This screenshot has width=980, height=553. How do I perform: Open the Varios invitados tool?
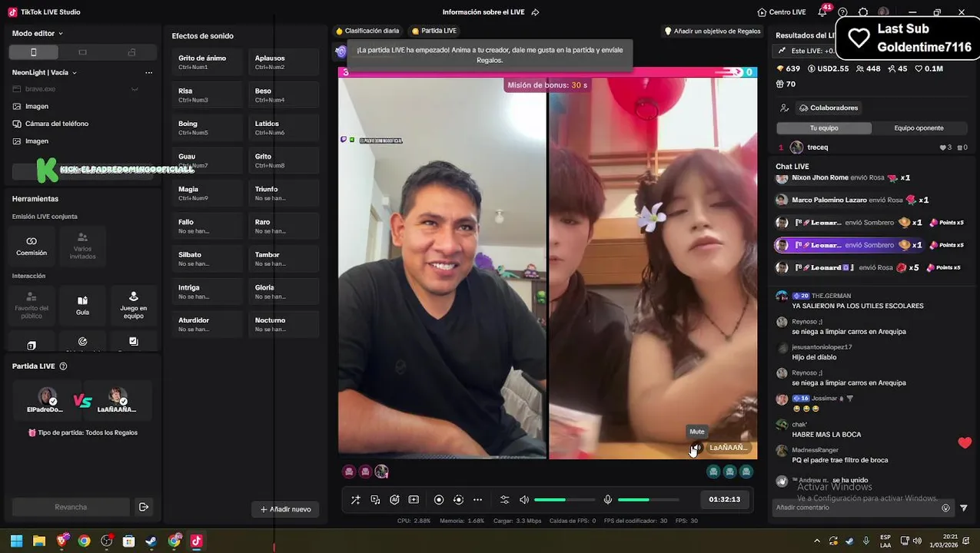point(82,246)
